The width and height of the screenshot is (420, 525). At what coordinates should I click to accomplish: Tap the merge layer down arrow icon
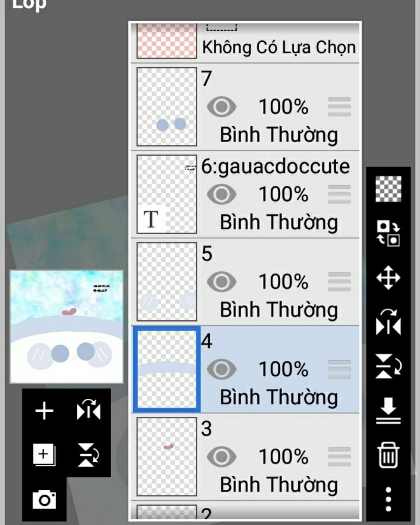click(x=388, y=411)
